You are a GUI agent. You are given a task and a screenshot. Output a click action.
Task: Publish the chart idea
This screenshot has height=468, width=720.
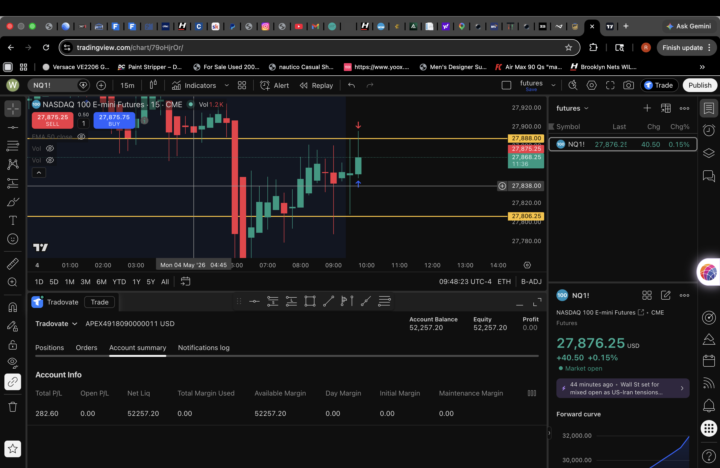point(699,85)
